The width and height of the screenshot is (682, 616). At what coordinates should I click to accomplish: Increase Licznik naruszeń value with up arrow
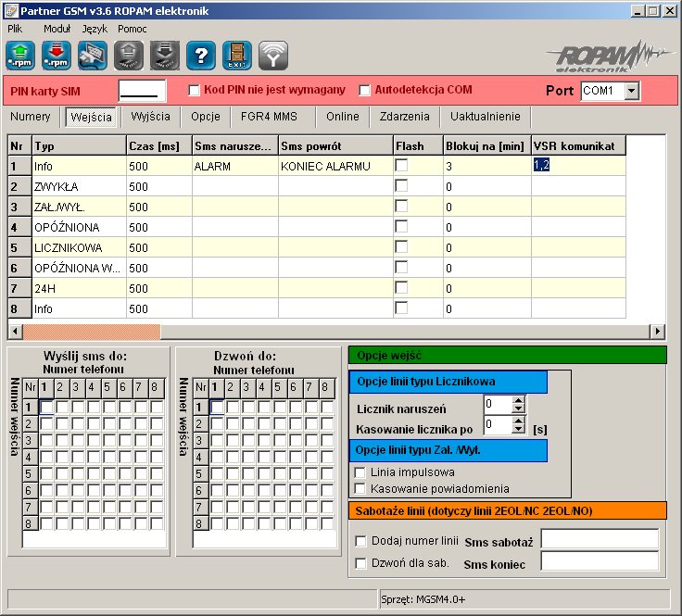[x=518, y=400]
